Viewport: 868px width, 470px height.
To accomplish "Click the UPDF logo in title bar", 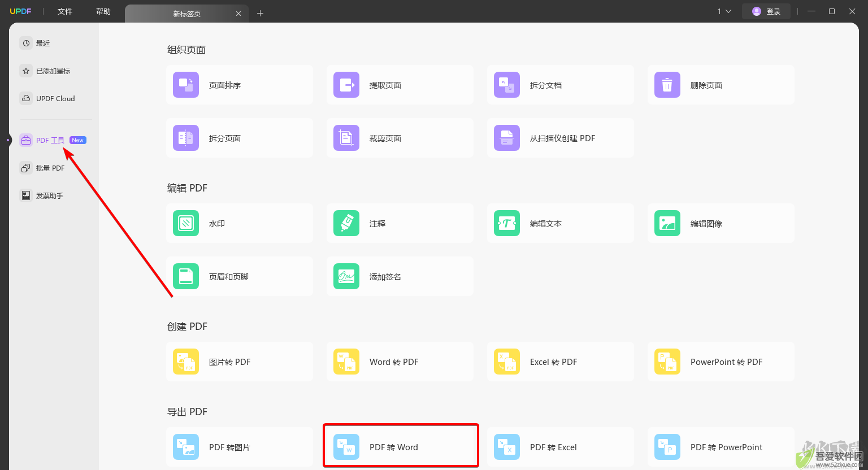I will point(20,11).
